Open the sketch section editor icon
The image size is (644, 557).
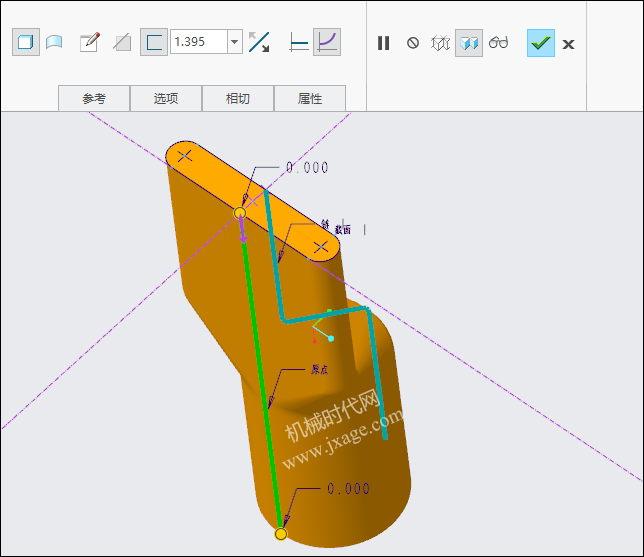click(90, 42)
